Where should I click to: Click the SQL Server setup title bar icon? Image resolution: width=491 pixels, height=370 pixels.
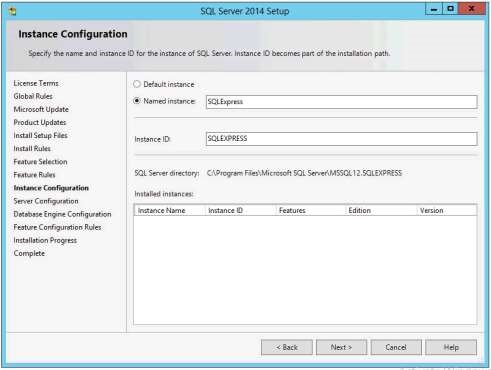pos(12,11)
